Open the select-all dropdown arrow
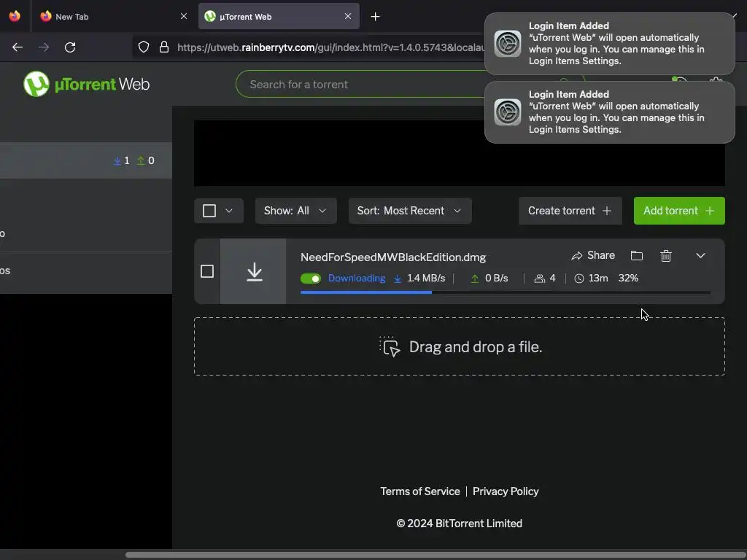 point(229,211)
